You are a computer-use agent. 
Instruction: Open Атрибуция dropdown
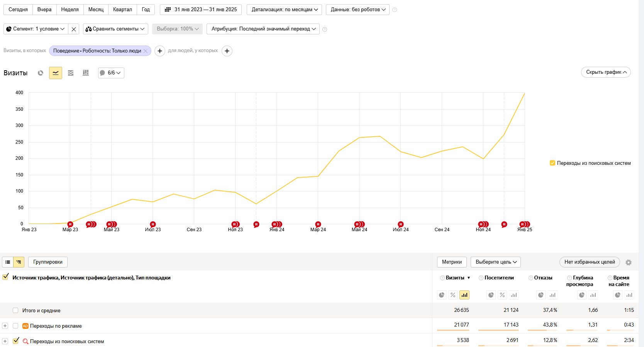point(263,29)
